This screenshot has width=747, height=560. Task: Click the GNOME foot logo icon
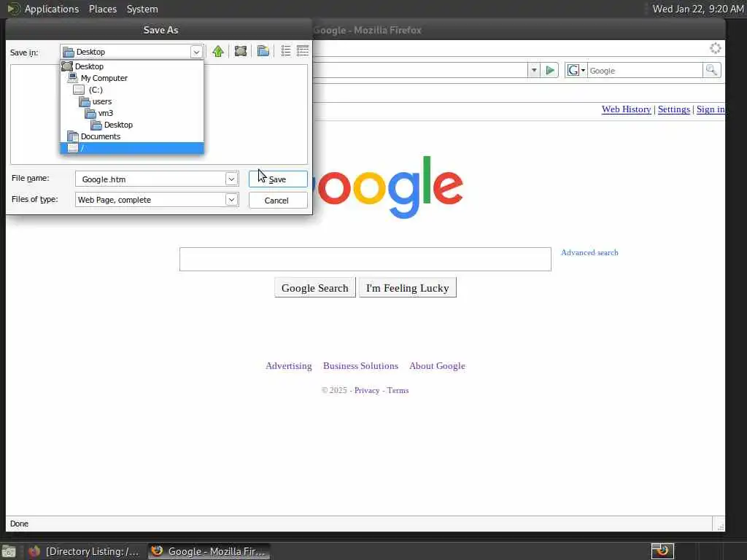pyautogui.click(x=13, y=9)
